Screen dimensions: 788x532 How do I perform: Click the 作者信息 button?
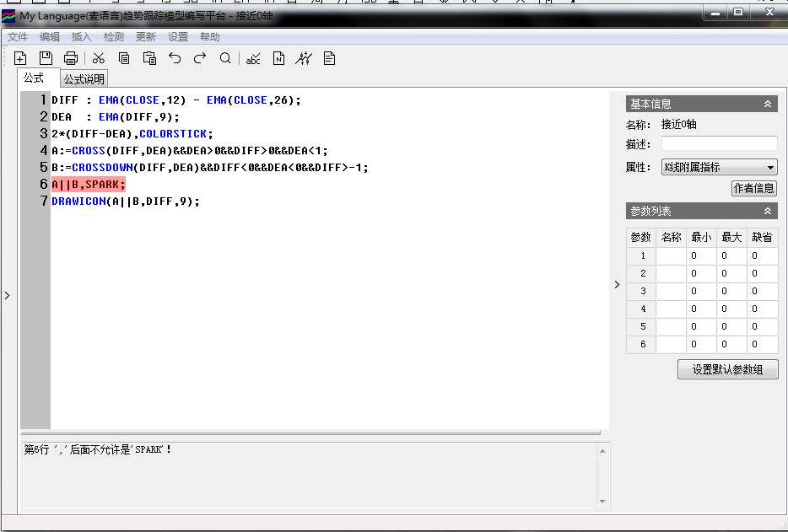[x=753, y=189]
